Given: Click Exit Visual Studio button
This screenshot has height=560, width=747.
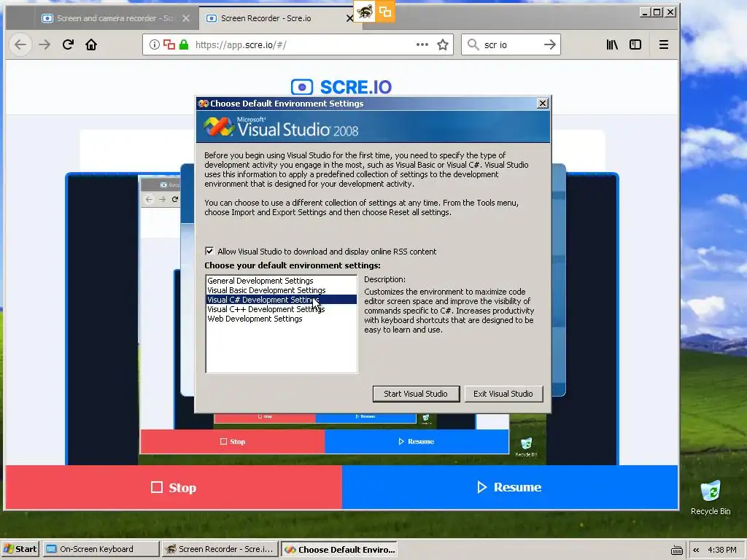Looking at the screenshot, I should tap(503, 394).
